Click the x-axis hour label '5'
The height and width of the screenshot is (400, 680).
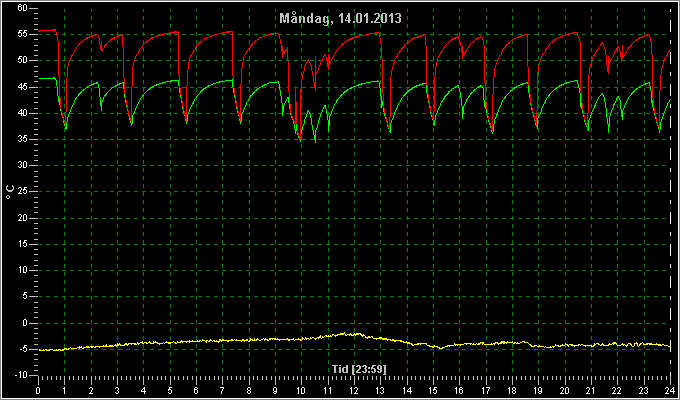pos(170,390)
